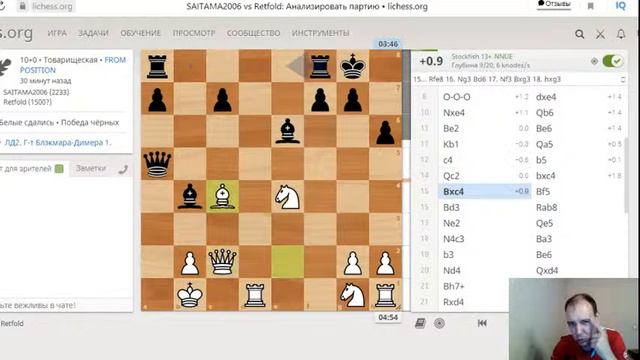
Task: Select the black rook on f8
Action: pyautogui.click(x=320, y=66)
